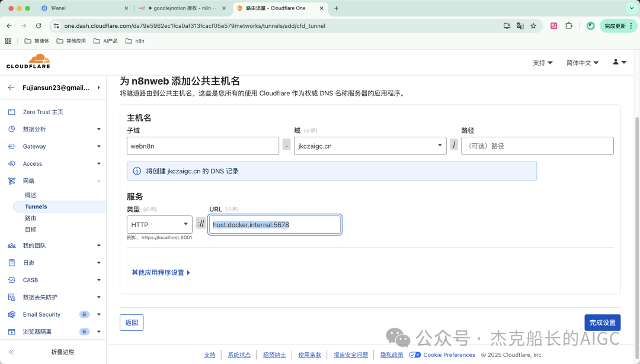
Task: Click the Gateway sidebar icon
Action: click(x=11, y=146)
